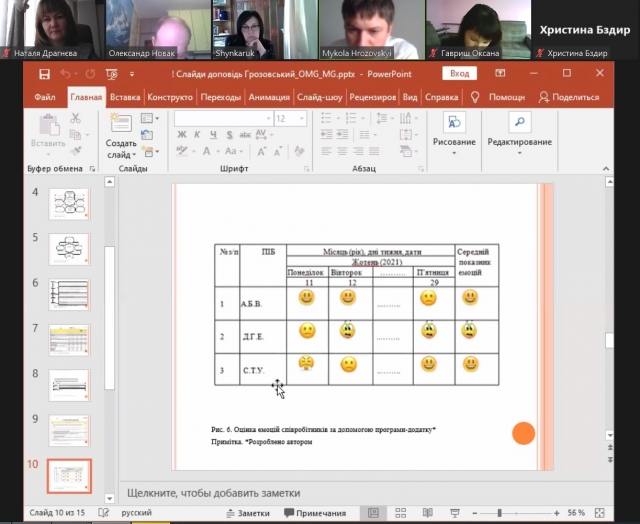640x524 pixels.
Task: Open the Вставка ribbon tab
Action: [125, 97]
